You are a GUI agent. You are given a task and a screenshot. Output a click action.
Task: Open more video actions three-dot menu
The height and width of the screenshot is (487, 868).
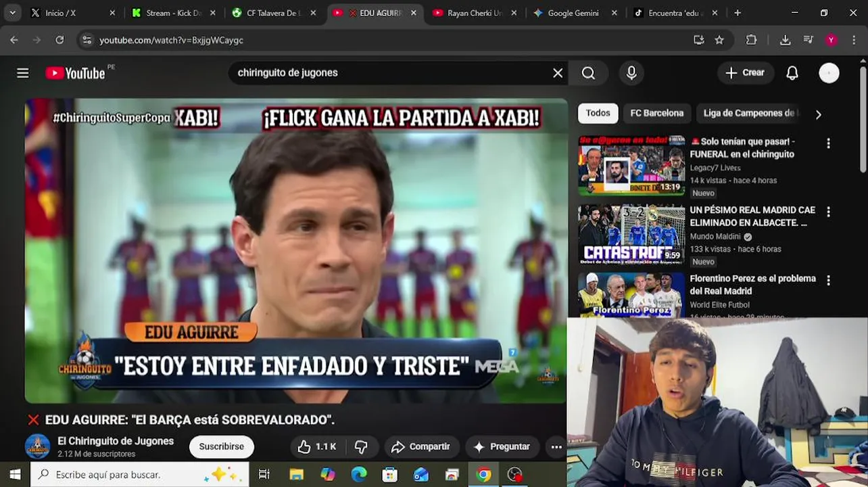(556, 446)
